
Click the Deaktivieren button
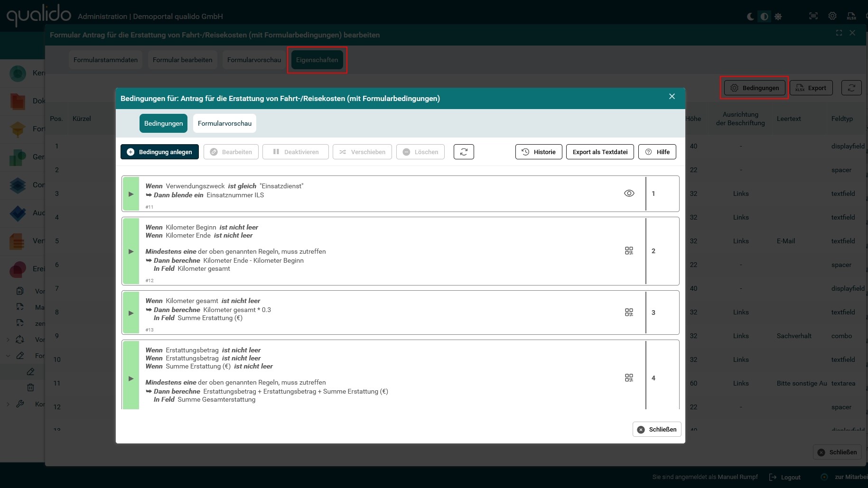(x=296, y=152)
